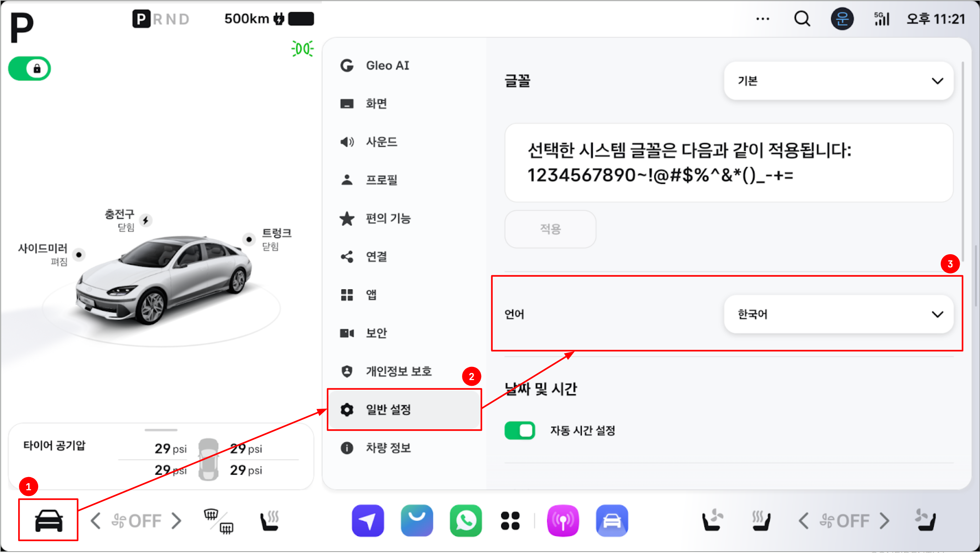The height and width of the screenshot is (553, 980).
Task: Open the 사운드 sound settings menu
Action: click(381, 142)
